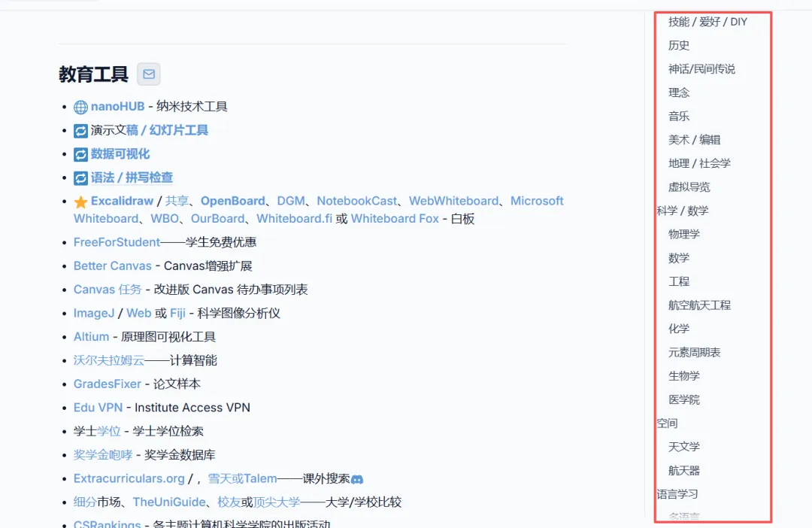Open the Better Canvas link
812x528 pixels.
click(x=112, y=266)
